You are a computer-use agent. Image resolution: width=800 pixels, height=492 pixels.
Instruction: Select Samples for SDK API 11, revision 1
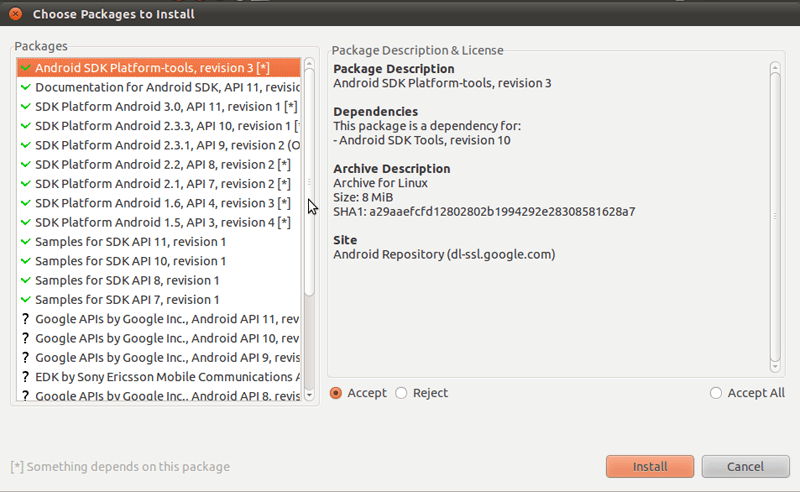[x=159, y=241]
